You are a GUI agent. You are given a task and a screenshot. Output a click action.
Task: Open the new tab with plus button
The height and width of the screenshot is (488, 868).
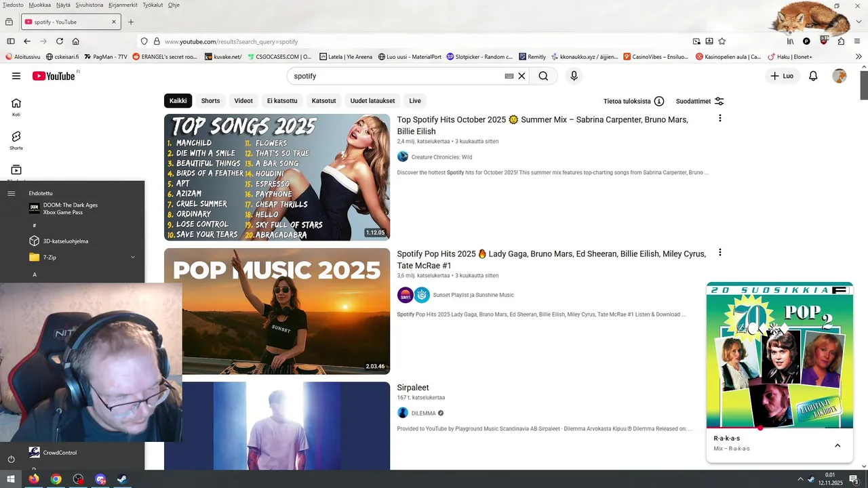[x=131, y=22]
